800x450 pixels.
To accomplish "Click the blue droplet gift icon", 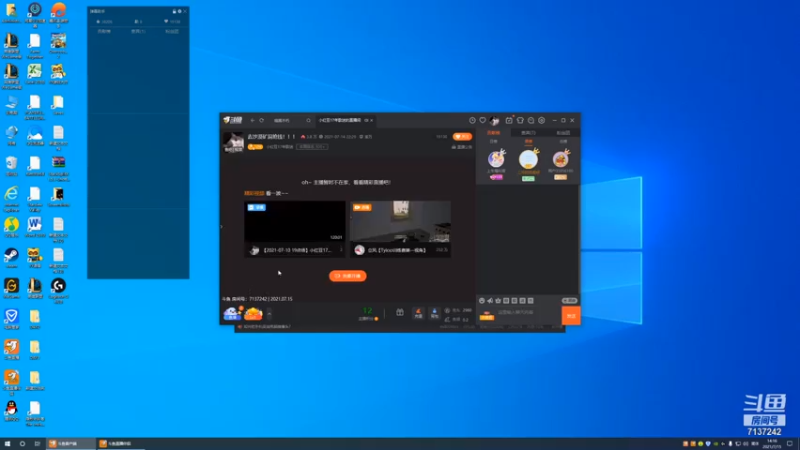I will pos(434,313).
